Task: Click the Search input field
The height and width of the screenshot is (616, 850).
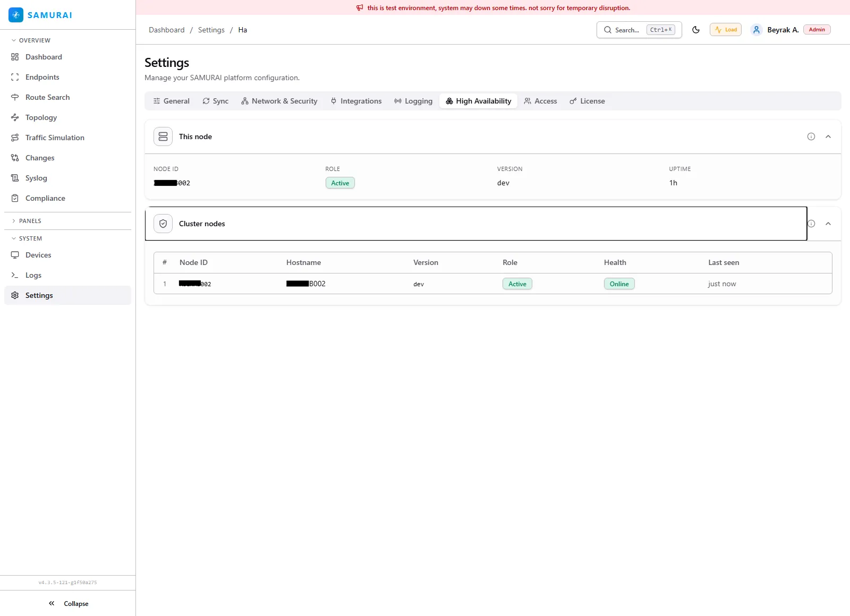Action: pyautogui.click(x=639, y=30)
